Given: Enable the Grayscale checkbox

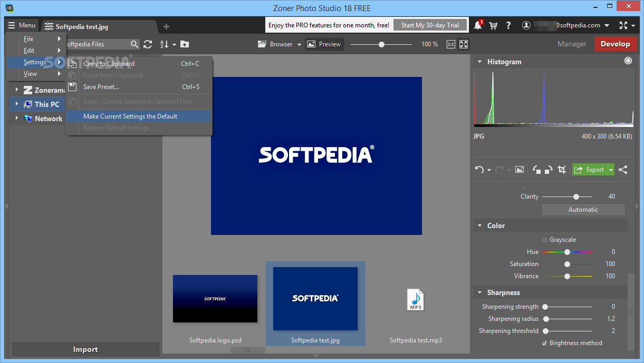Looking at the screenshot, I should 544,240.
